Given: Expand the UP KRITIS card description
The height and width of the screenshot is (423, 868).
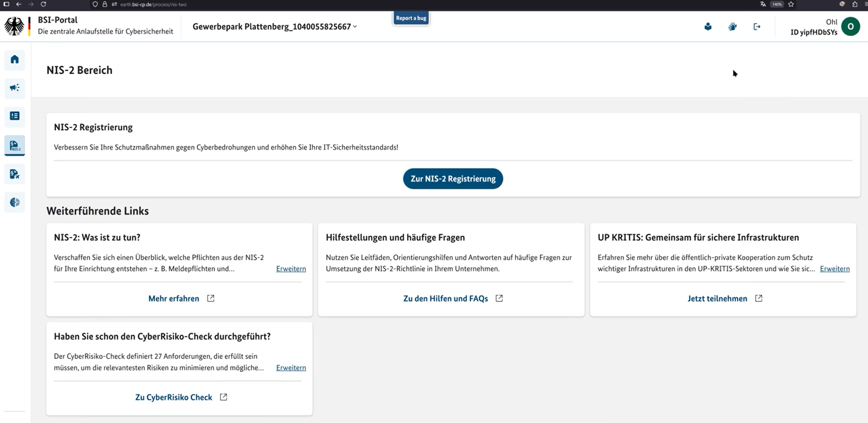Looking at the screenshot, I should click(835, 269).
